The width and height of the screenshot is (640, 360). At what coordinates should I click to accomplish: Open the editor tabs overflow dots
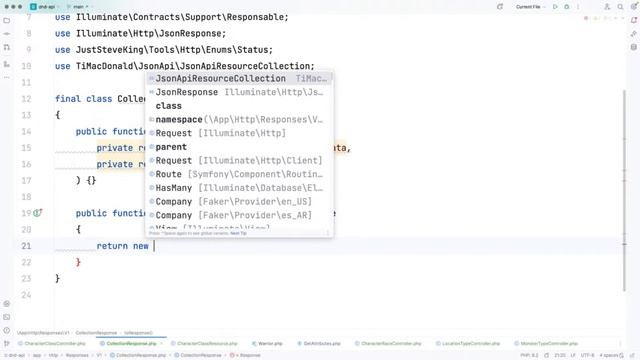pyautogui.click(x=620, y=344)
